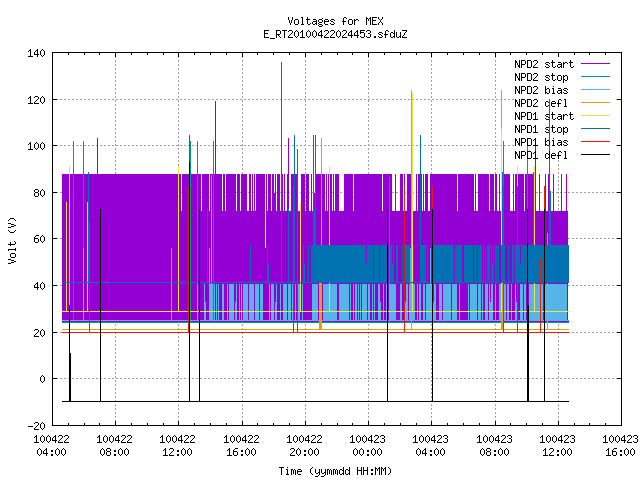
Task: Click the X-axis tick '100422 12:00'
Action: coord(178,446)
